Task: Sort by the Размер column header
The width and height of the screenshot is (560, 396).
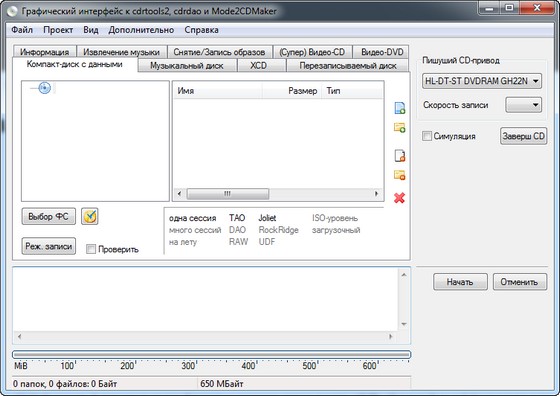Action: coord(292,91)
